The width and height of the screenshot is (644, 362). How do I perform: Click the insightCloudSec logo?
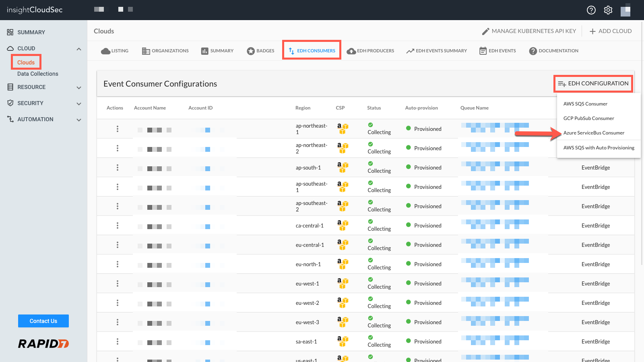tap(35, 10)
